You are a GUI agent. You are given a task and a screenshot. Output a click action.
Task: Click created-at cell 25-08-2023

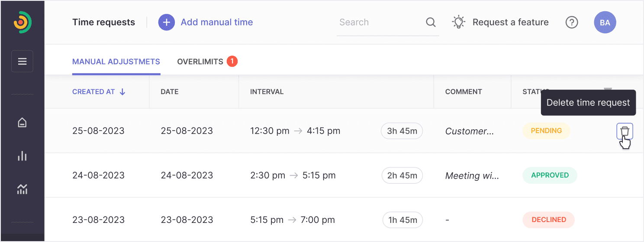click(98, 131)
